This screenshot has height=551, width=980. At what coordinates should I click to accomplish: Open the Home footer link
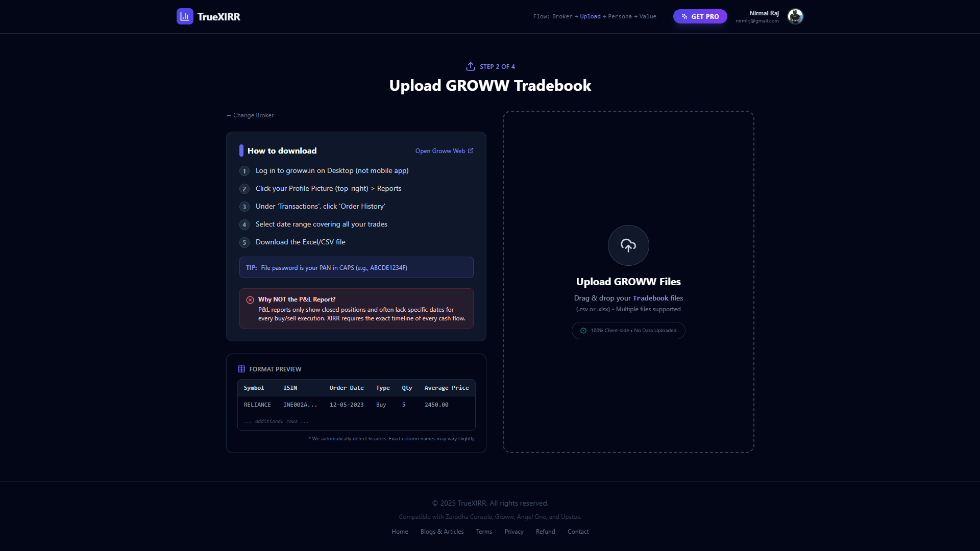coord(400,531)
